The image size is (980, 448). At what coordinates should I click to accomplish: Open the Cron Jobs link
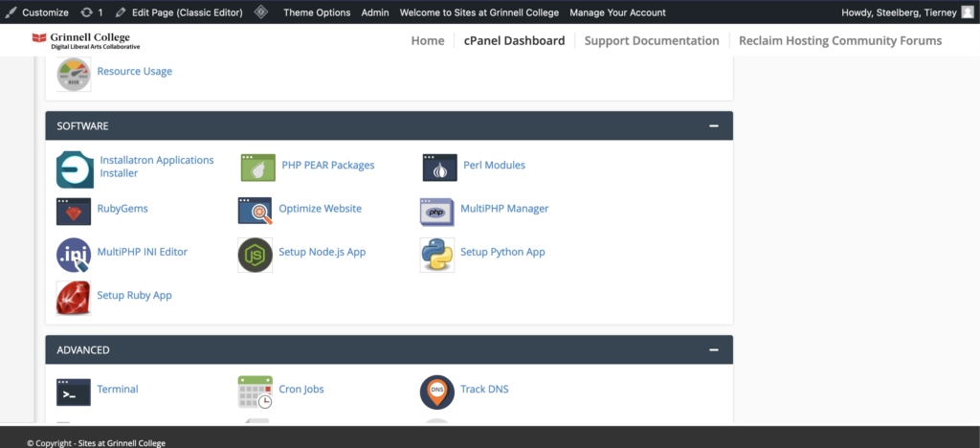(301, 390)
